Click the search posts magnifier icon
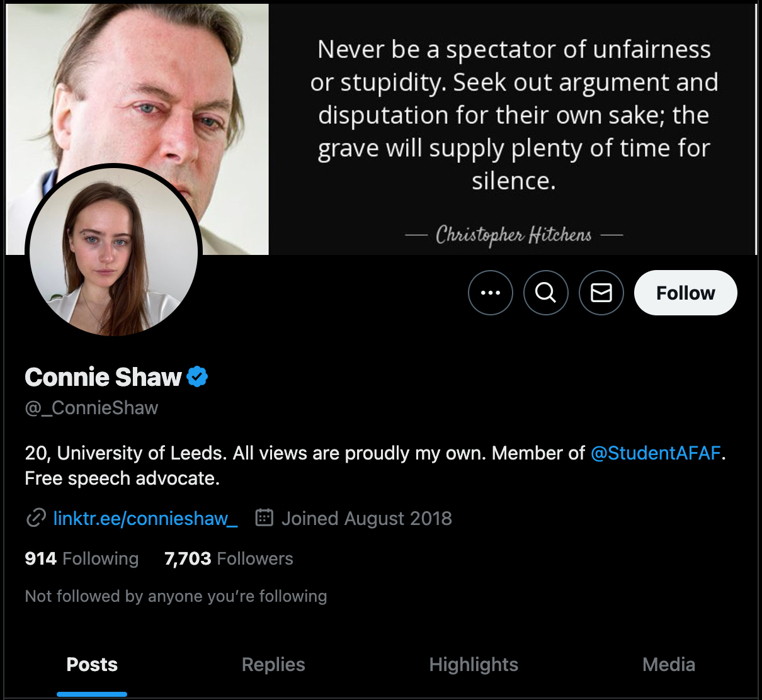The width and height of the screenshot is (762, 700). 545,293
